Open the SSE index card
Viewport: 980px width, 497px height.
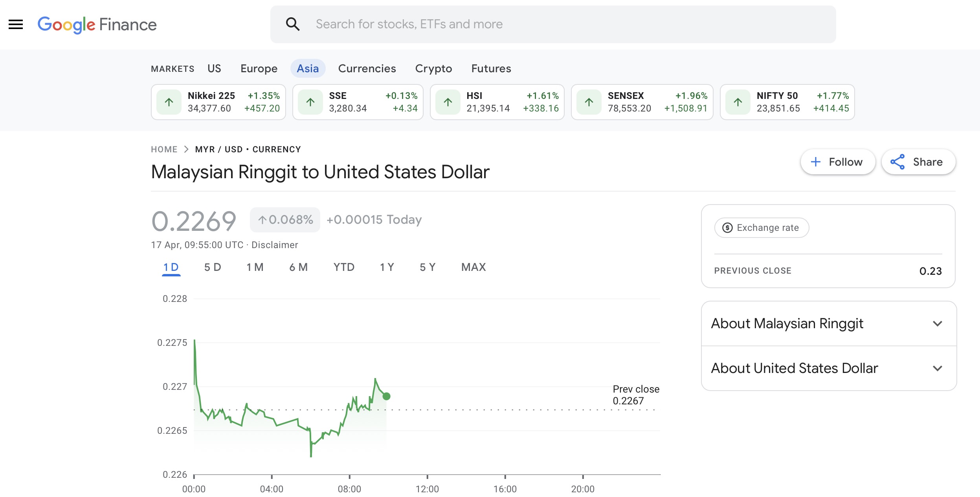(x=358, y=102)
